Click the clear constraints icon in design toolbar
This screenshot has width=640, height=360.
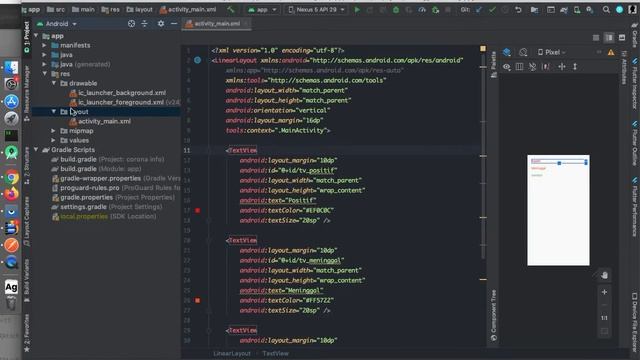pyautogui.click(x=533, y=67)
